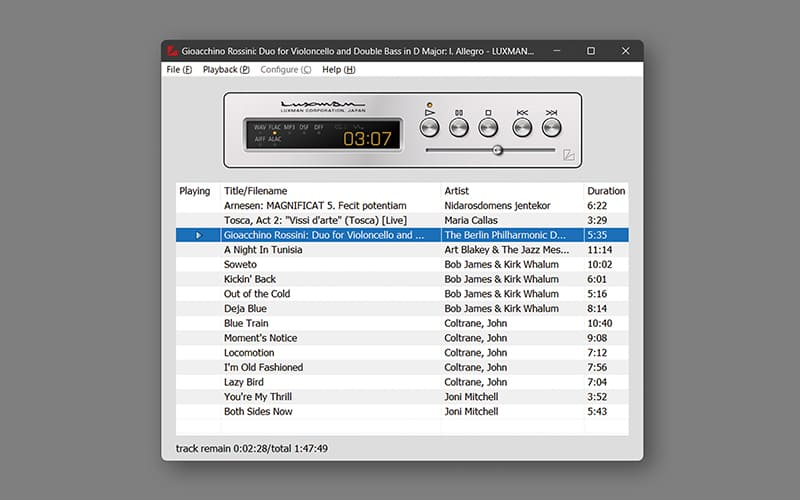Click the red app icon in the title bar
Viewport: 800px width, 500px height.
(172, 51)
